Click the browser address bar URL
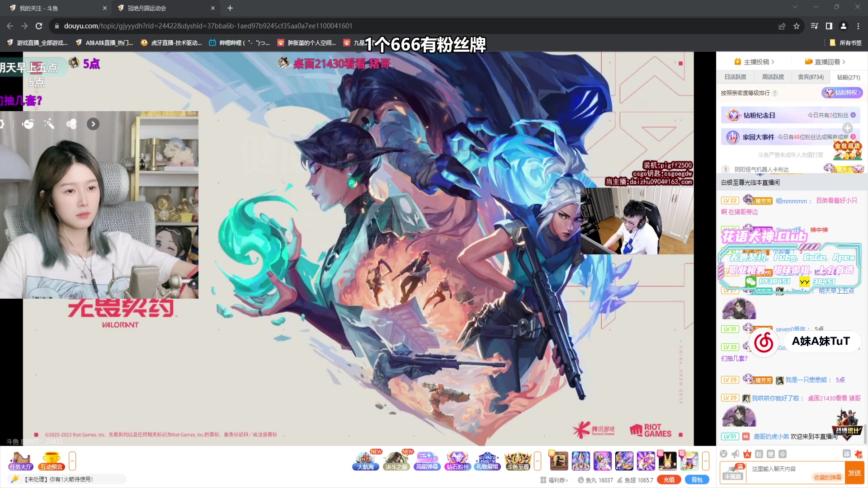This screenshot has width=868, height=488. point(208,26)
